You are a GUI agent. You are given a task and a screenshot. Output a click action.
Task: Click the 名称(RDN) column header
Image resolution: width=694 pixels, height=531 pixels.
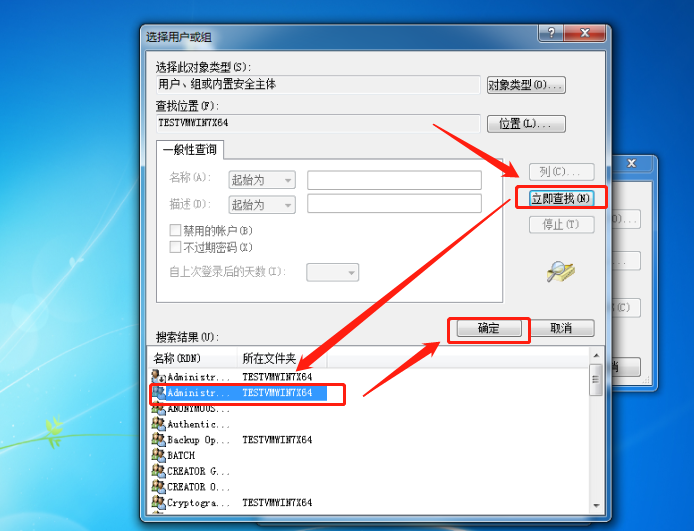pyautogui.click(x=193, y=358)
